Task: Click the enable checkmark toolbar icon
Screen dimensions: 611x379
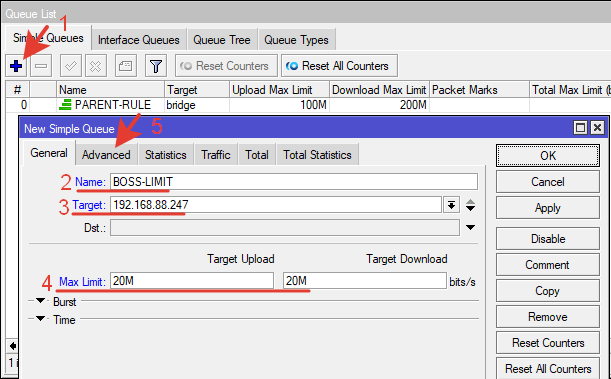Action: tap(71, 66)
